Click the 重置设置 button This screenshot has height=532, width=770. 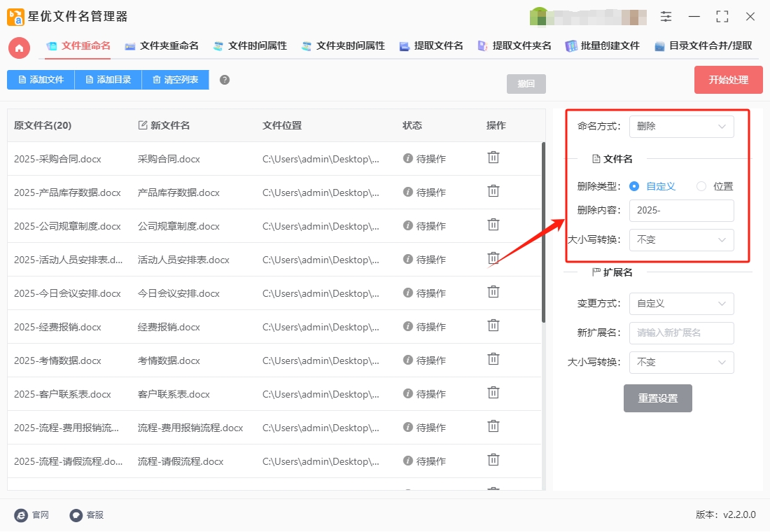point(657,398)
